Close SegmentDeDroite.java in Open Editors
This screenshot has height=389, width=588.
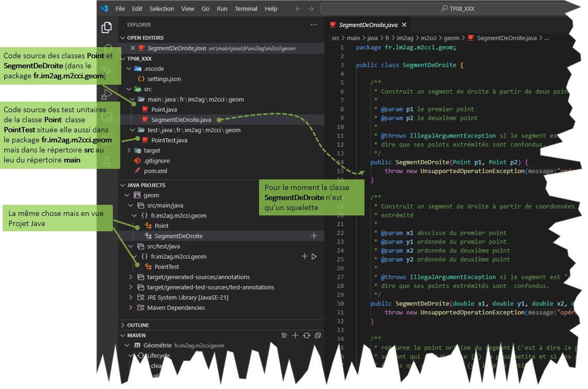(133, 48)
